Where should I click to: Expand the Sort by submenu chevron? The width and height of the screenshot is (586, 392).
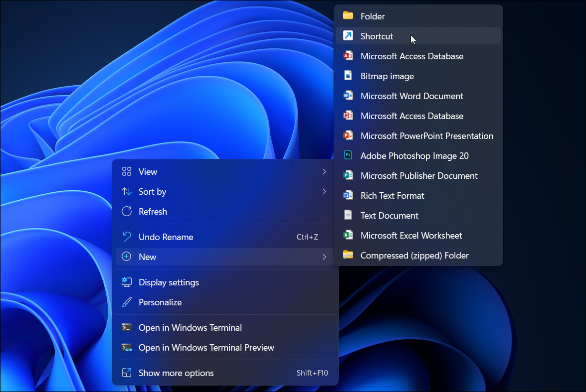[324, 191]
